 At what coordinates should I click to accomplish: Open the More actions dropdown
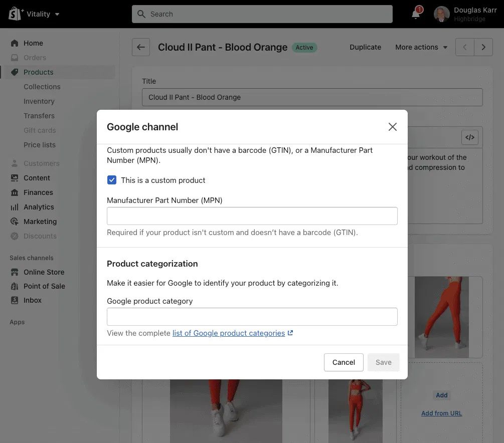(421, 47)
